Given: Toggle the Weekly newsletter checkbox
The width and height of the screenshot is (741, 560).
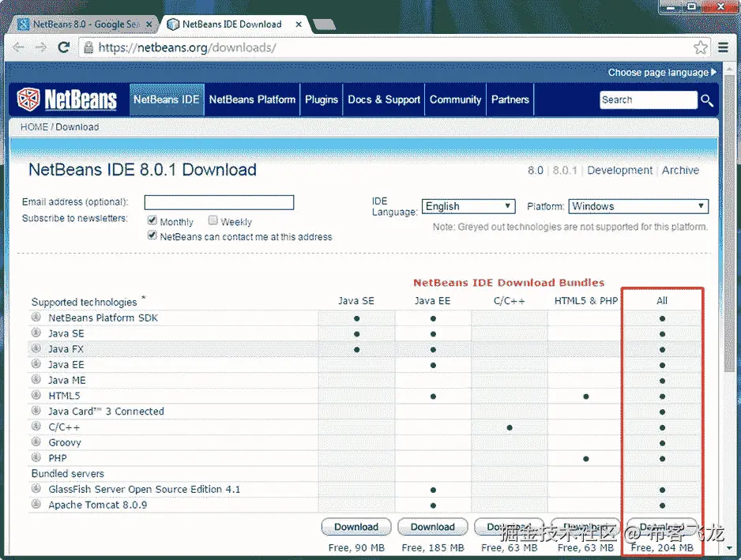Looking at the screenshot, I should (213, 220).
